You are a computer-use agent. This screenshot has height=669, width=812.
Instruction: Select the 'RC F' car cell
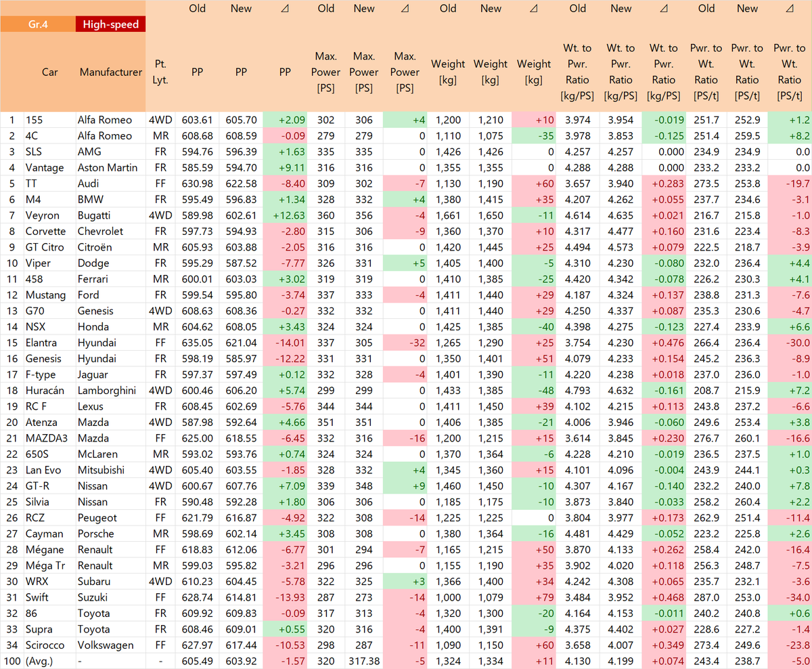coord(50,406)
